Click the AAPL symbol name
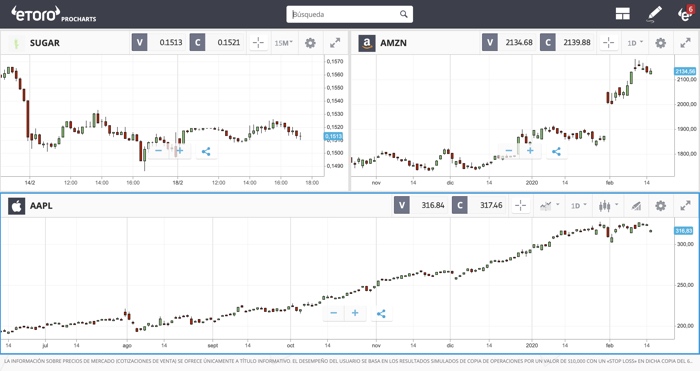 (x=41, y=206)
